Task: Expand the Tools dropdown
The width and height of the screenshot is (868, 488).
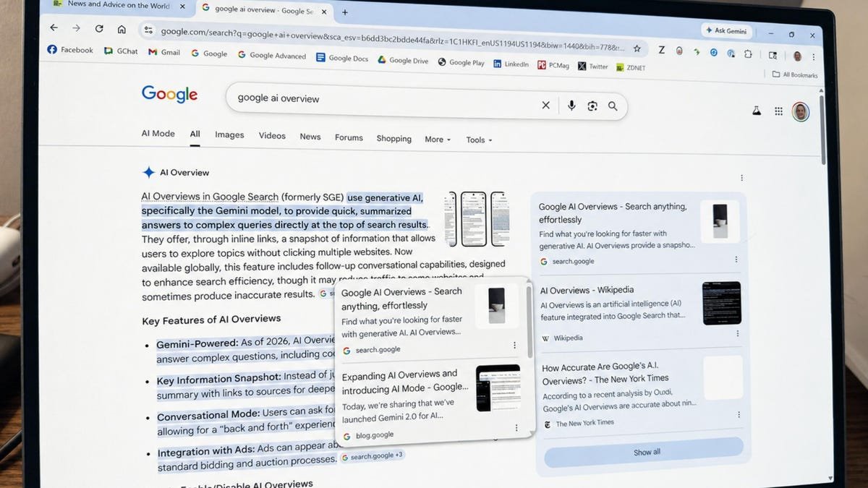Action: click(x=479, y=140)
